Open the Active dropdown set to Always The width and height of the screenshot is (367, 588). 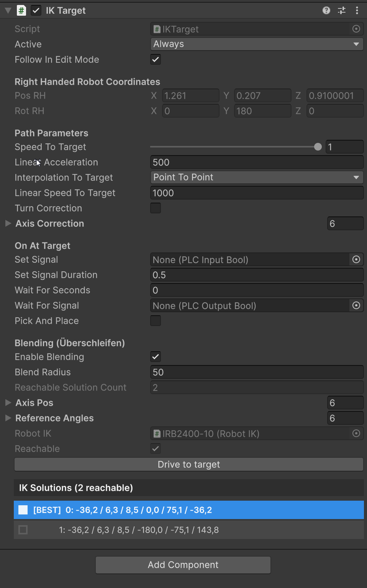pyautogui.click(x=256, y=44)
